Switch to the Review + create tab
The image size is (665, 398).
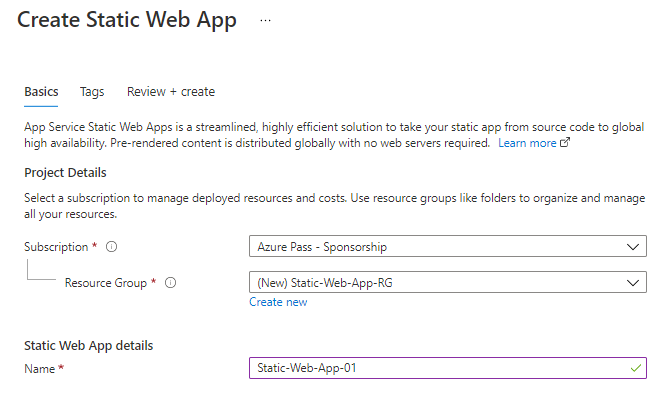[x=171, y=92]
